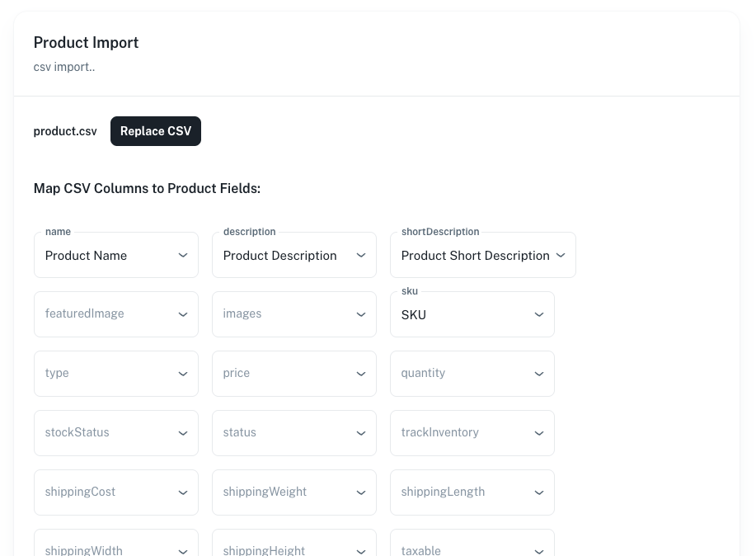The width and height of the screenshot is (756, 556).
Task: Select the trackInventory dropdown
Action: tap(472, 433)
